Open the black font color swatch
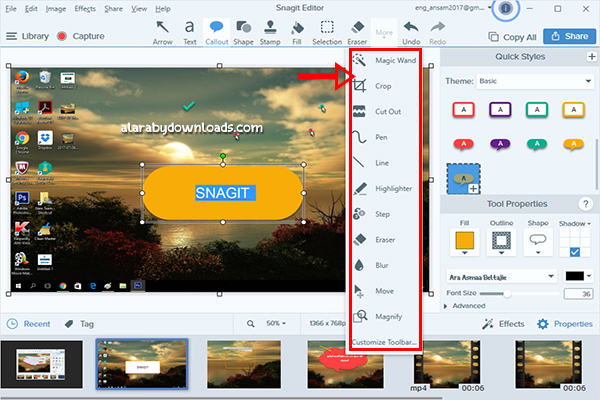 pyautogui.click(x=578, y=276)
